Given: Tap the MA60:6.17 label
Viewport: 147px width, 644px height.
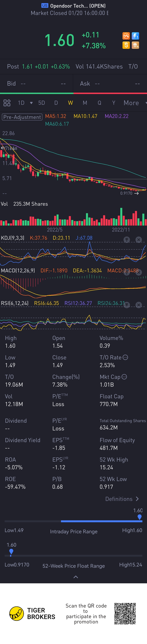Looking at the screenshot, I should click(57, 124).
